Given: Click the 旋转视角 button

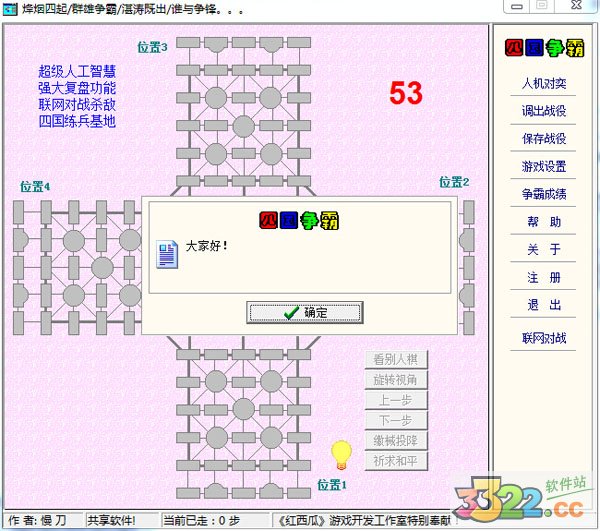Looking at the screenshot, I should (396, 380).
